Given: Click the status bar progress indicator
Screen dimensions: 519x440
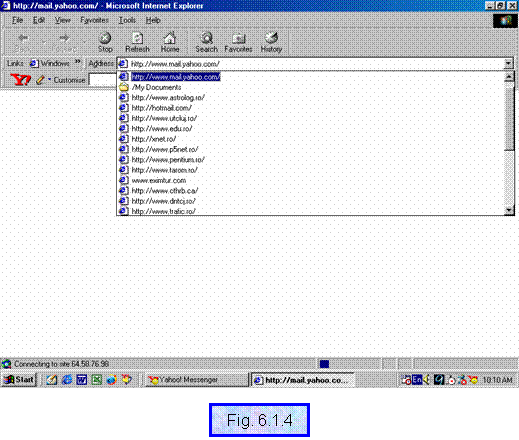Looking at the screenshot, I should click(324, 364).
